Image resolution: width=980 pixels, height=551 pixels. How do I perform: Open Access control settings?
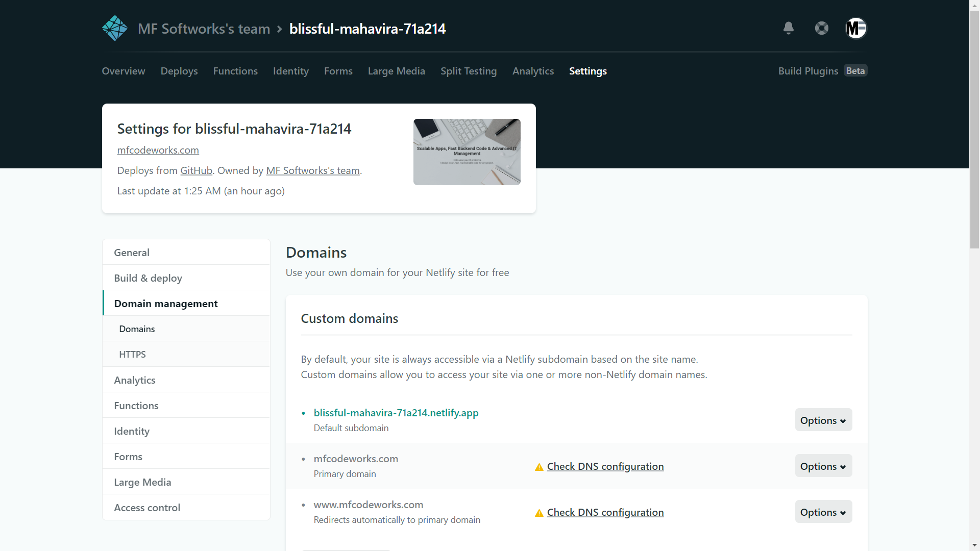click(147, 508)
